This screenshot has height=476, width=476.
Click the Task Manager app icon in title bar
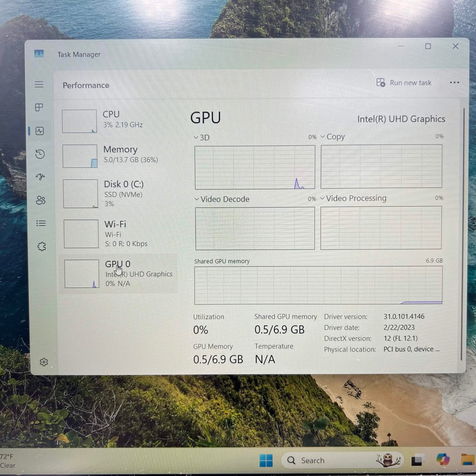[39, 54]
